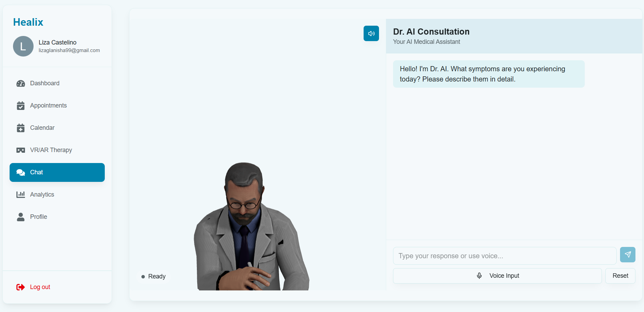Image resolution: width=644 pixels, height=312 pixels.
Task: Click the Calendar plus icon
Action: (21, 128)
